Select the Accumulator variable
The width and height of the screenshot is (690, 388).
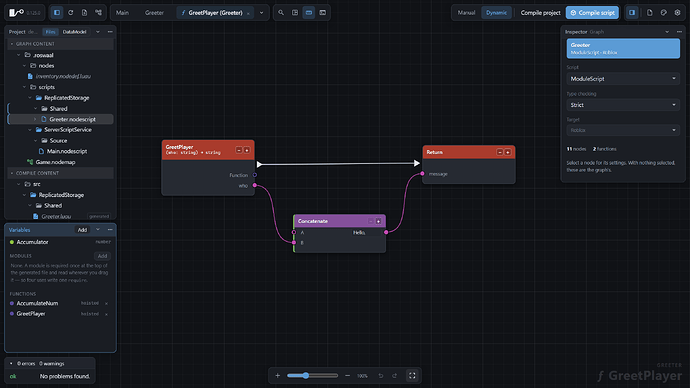click(x=60, y=242)
